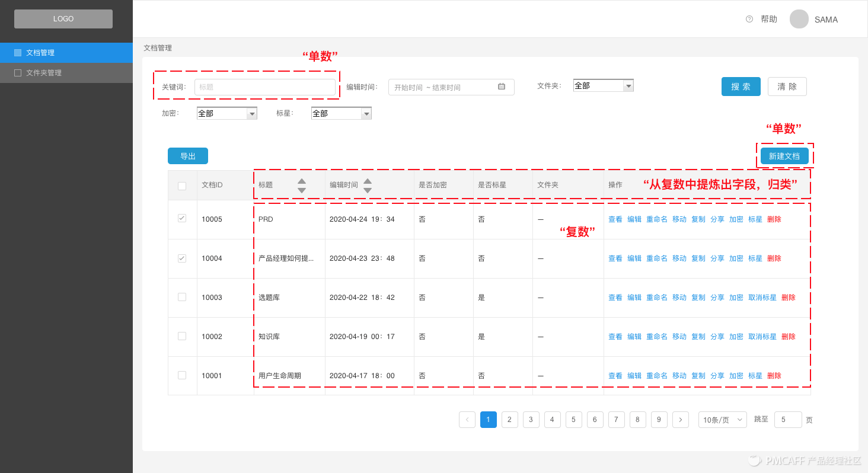This screenshot has height=473, width=868.
Task: Open the SAMA user avatar
Action: tap(799, 19)
